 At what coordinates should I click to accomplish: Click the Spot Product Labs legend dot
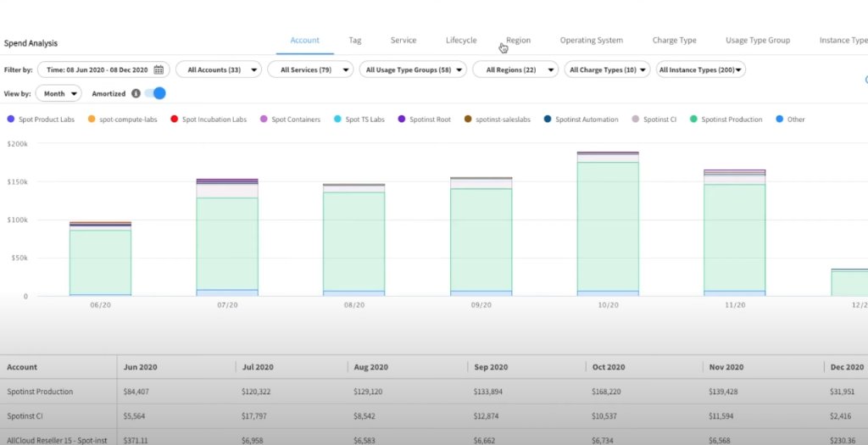click(x=10, y=120)
